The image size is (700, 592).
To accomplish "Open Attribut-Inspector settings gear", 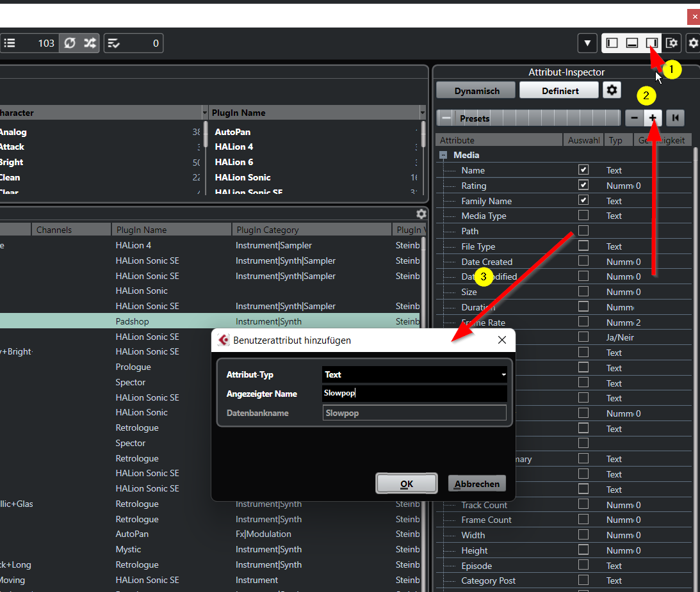I will pyautogui.click(x=612, y=90).
